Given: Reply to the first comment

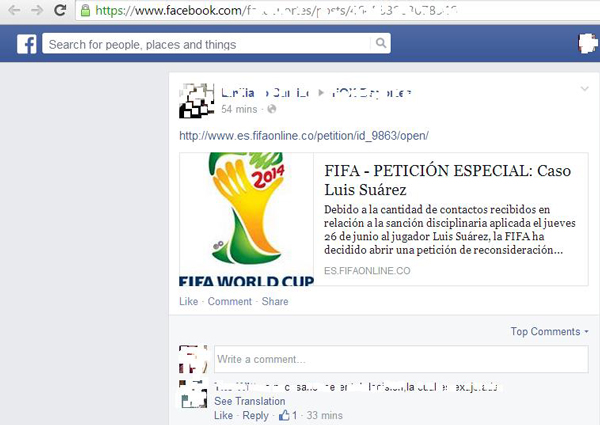Looking at the screenshot, I should (255, 415).
